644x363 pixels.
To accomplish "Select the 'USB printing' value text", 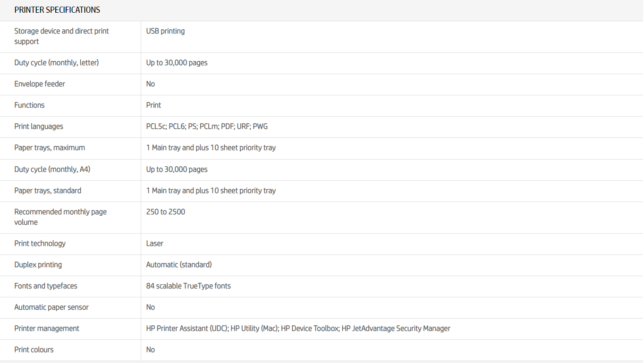I will pos(165,31).
